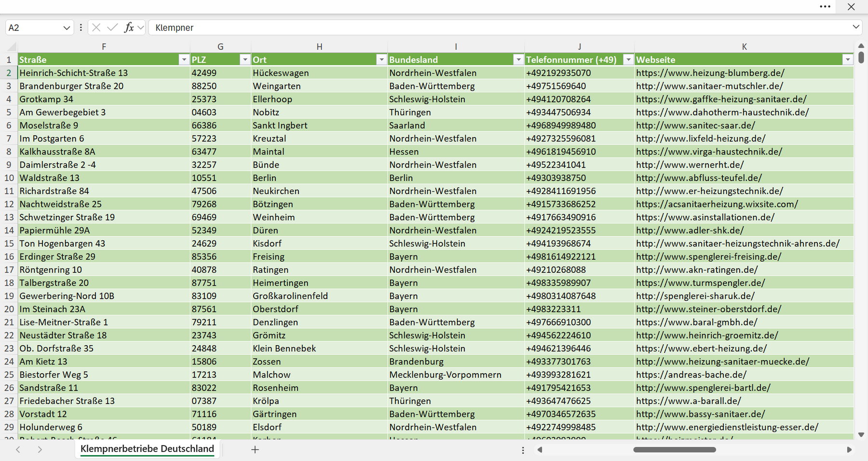This screenshot has height=461, width=868.
Task: Open the spenglerei-freising.de link
Action: [708, 257]
